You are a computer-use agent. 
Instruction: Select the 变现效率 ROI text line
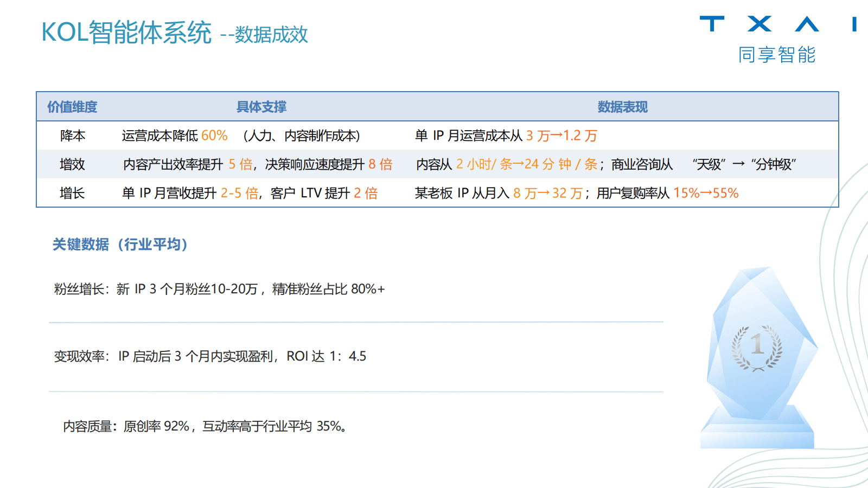pos(210,356)
